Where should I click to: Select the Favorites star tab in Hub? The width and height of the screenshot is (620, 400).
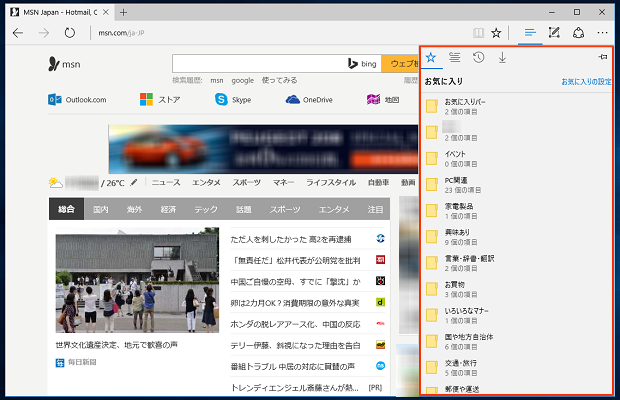pos(431,58)
